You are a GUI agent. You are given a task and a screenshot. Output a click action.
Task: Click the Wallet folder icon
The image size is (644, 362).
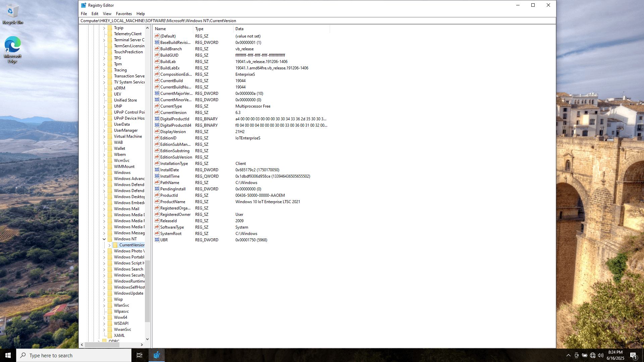point(110,148)
